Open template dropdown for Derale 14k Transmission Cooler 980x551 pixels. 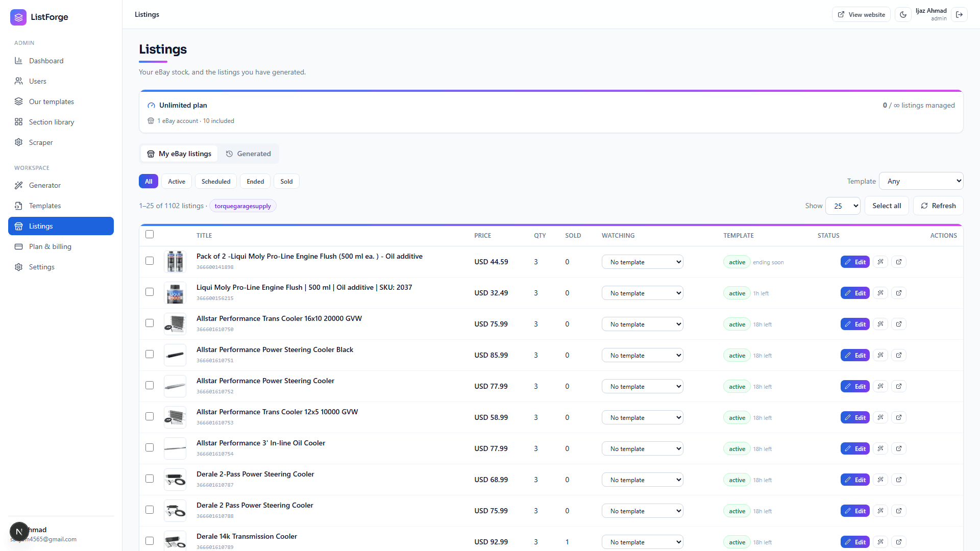[642, 542]
